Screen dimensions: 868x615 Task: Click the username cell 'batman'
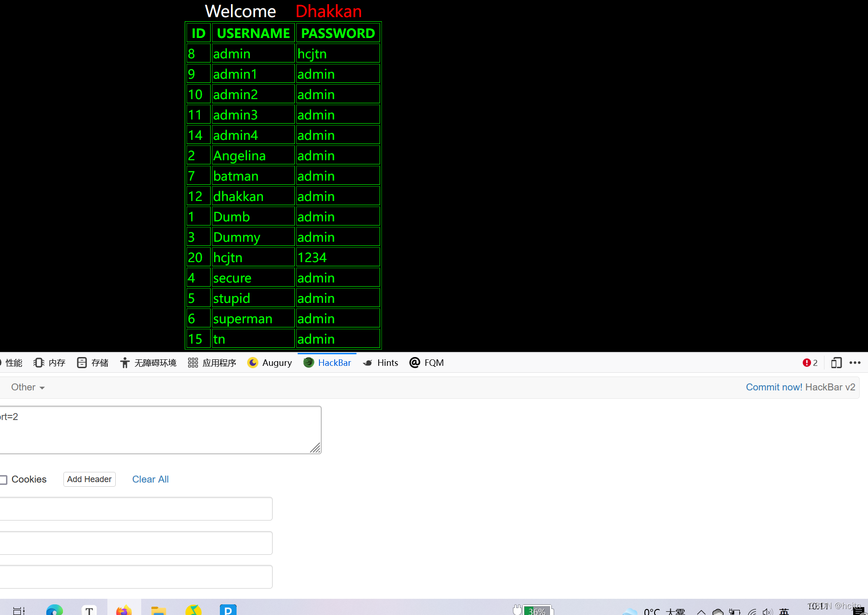click(253, 176)
